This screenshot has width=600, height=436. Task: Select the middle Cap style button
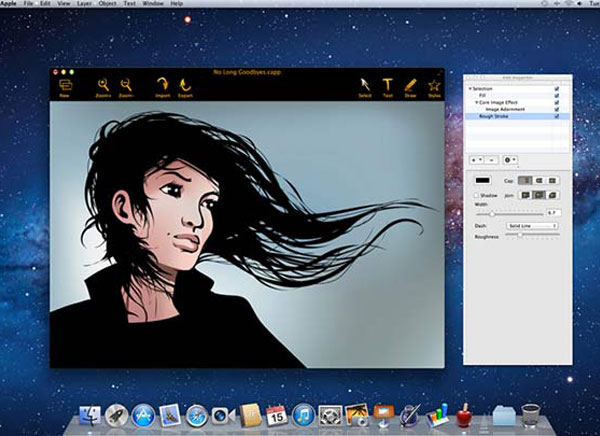tap(539, 180)
